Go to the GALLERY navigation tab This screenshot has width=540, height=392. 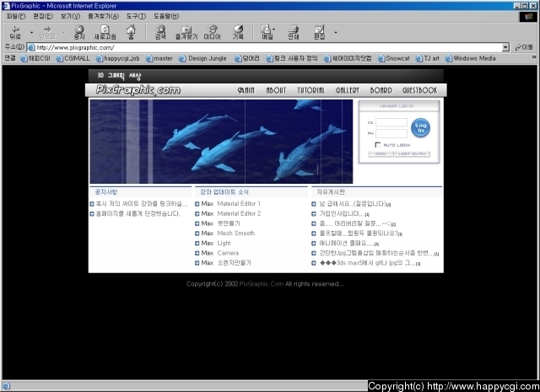click(x=348, y=90)
